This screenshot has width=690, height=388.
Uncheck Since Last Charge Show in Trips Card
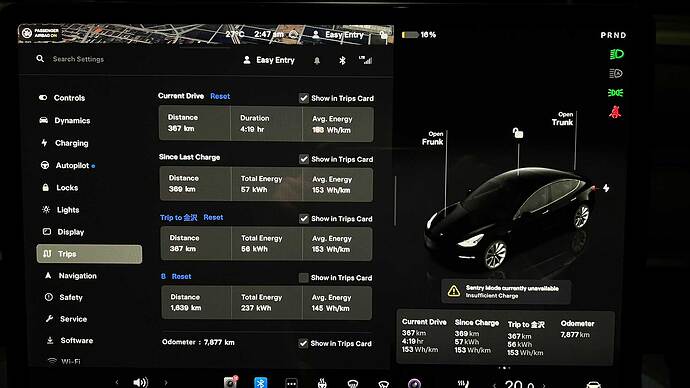point(304,159)
